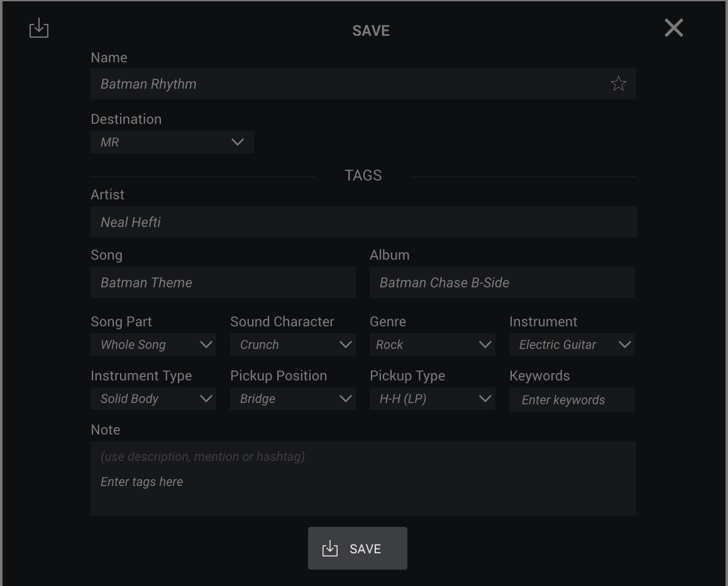Open the Destination dropdown showing MR

coord(172,142)
